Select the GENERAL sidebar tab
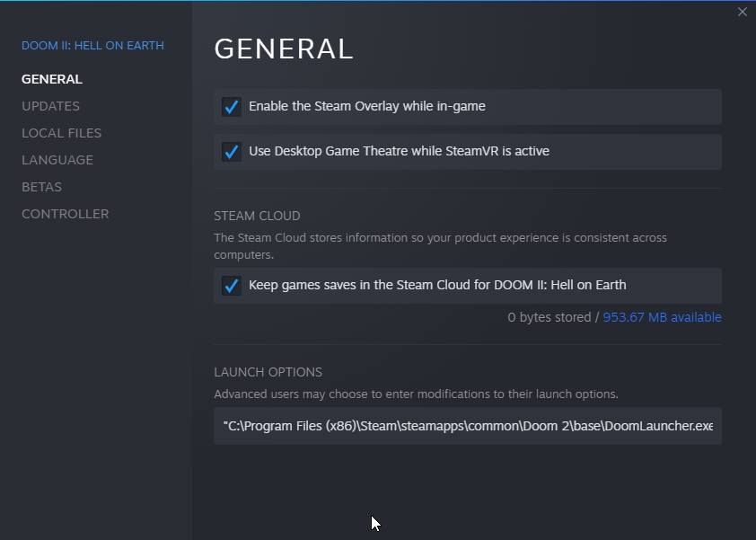Screen dimensions: 756x540 click(52, 79)
